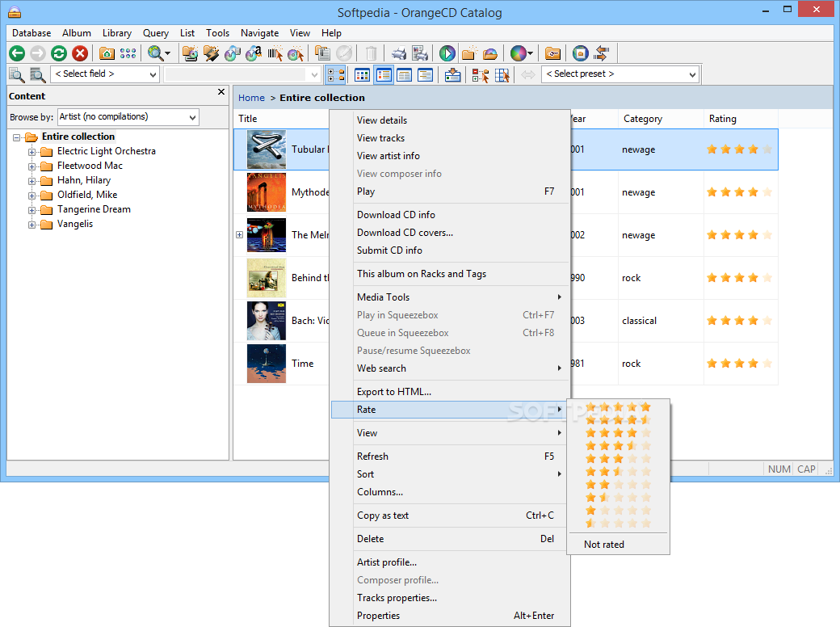Open the Select preset dropdown

coord(621,74)
